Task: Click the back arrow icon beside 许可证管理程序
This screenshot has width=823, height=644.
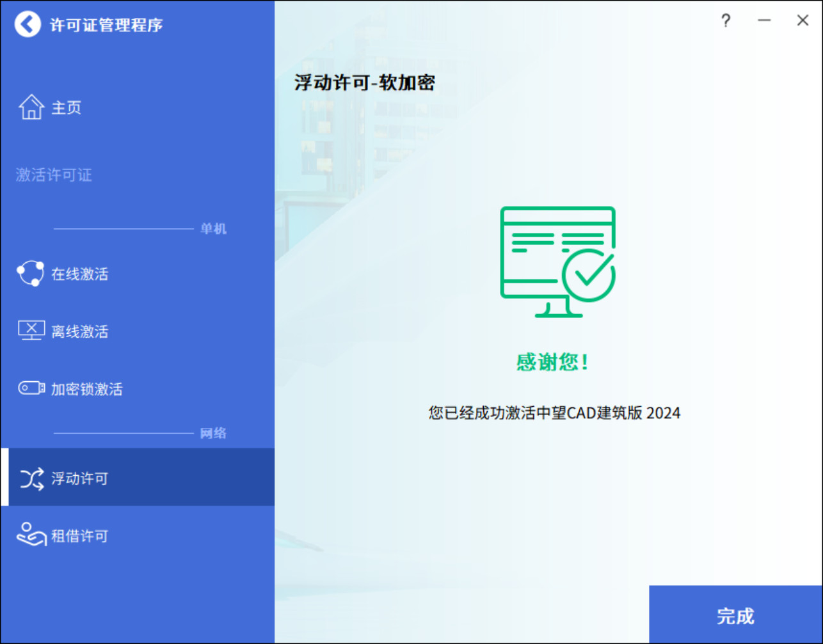Action: [x=28, y=25]
